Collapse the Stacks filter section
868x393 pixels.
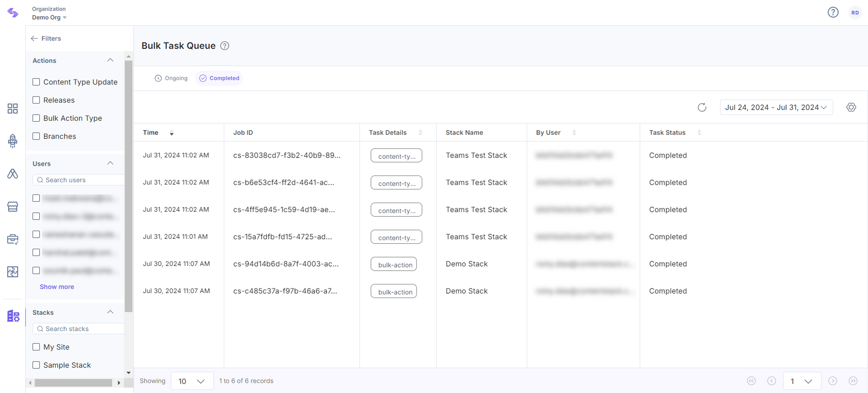[x=110, y=312]
